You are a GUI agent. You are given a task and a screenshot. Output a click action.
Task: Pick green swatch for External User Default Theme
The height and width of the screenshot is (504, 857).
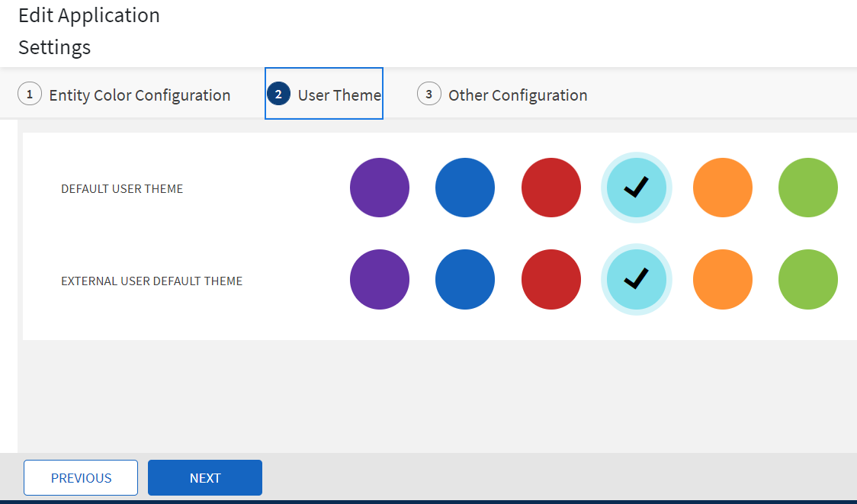(808, 280)
